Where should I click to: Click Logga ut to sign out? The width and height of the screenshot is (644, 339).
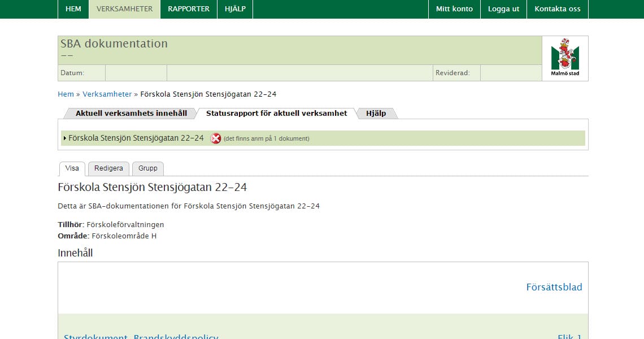click(x=503, y=9)
